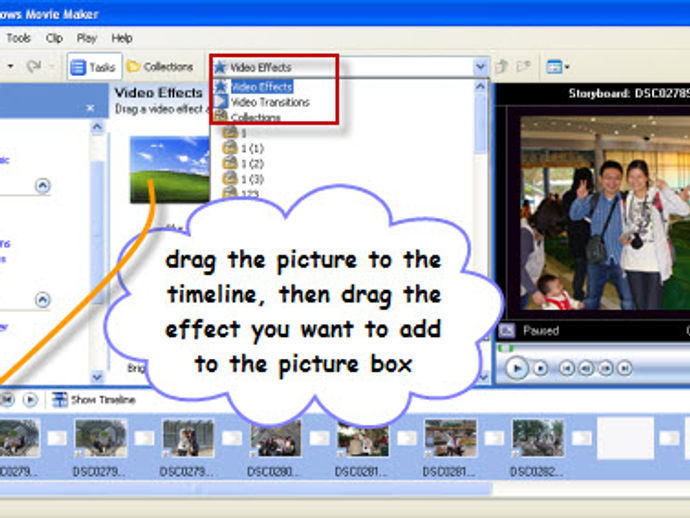The height and width of the screenshot is (518, 690).
Task: Click dropdown list scroll-up arrow
Action: coord(481,87)
